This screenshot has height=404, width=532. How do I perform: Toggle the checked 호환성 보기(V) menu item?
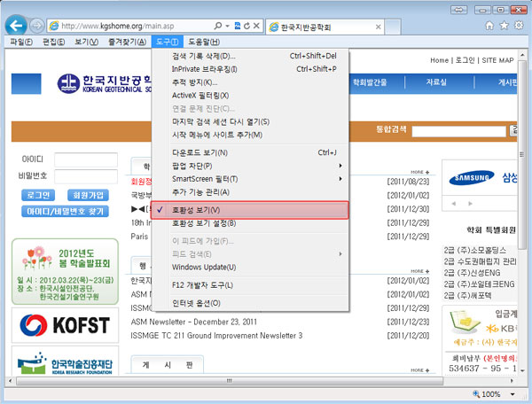tap(250, 210)
